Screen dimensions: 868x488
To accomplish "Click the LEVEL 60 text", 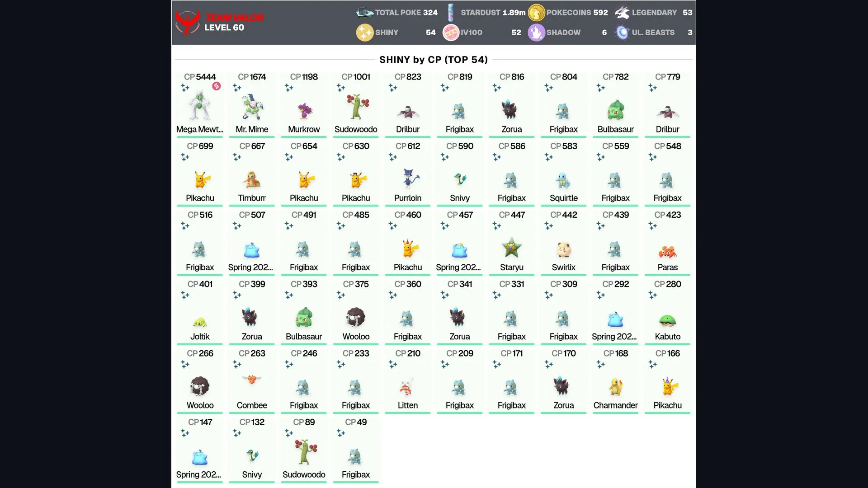I will [224, 28].
